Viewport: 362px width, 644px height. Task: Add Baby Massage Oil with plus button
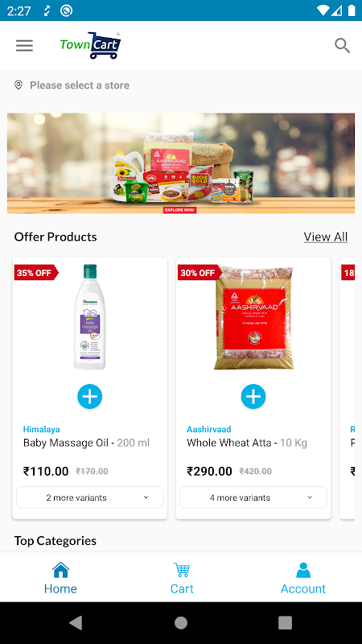tap(90, 396)
